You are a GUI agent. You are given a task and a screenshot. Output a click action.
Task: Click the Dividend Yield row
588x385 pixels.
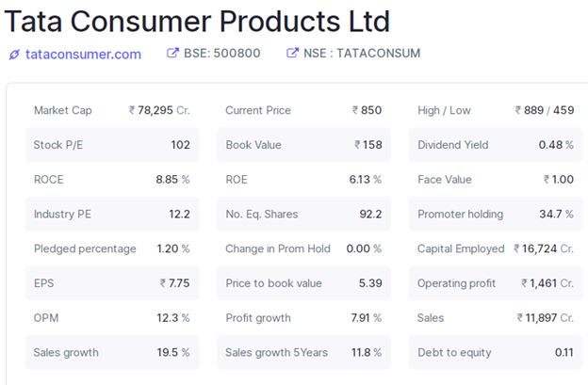[495, 145]
